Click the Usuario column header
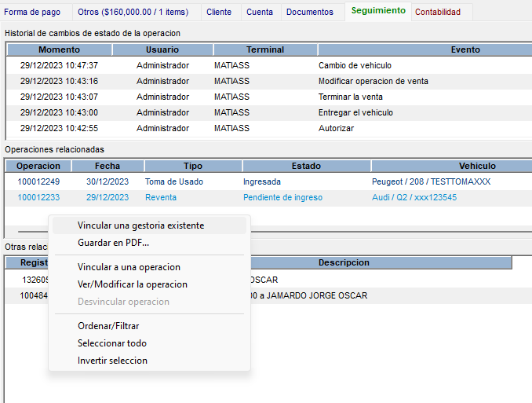This screenshot has width=532, height=403. pos(162,49)
